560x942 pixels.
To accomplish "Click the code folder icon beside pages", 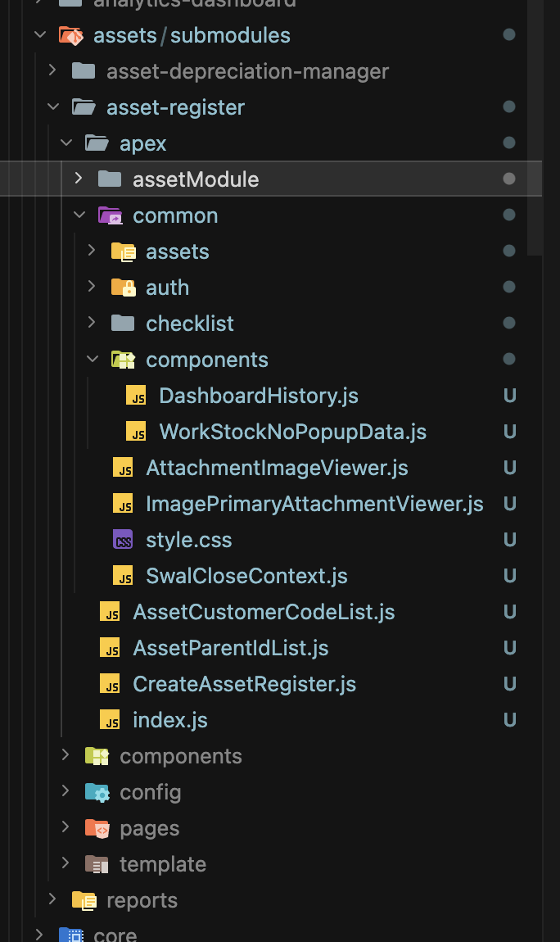I will 97,828.
